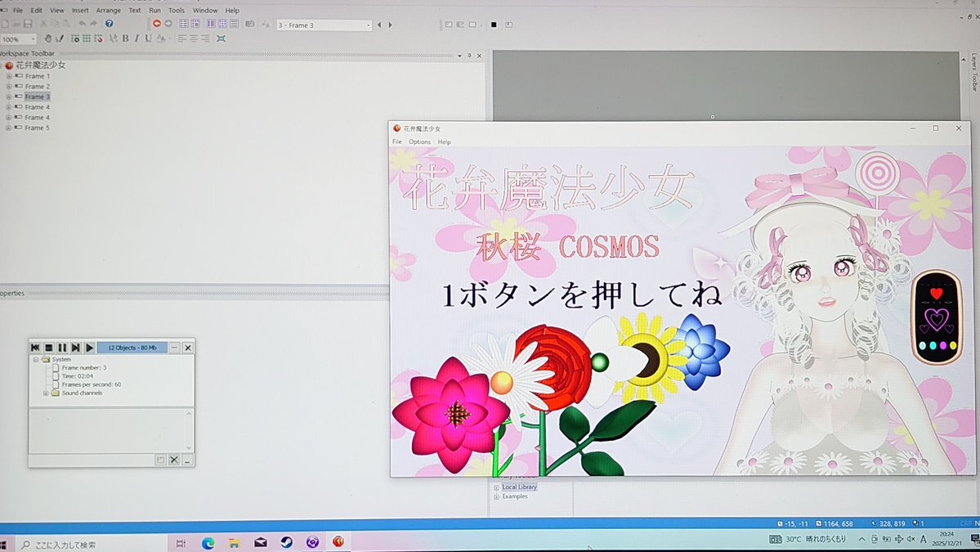Select 'Time: 02:04' debugger row
The height and width of the screenshot is (552, 980).
(78, 376)
